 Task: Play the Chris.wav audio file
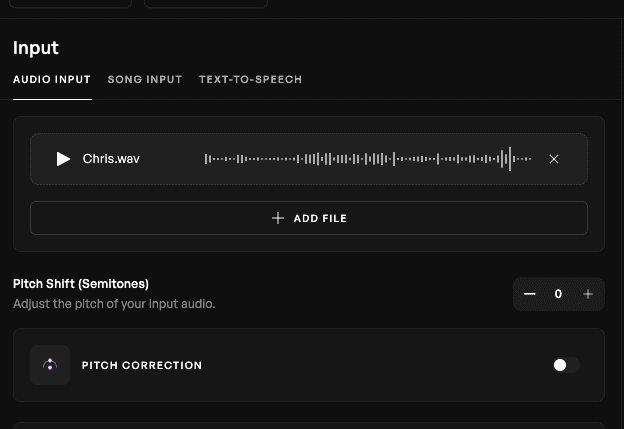click(63, 159)
